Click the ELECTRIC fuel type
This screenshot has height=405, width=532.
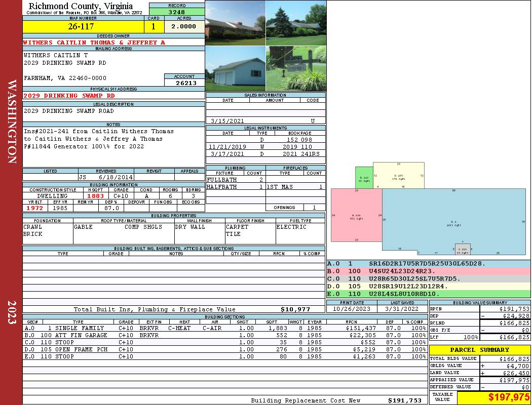click(x=291, y=227)
